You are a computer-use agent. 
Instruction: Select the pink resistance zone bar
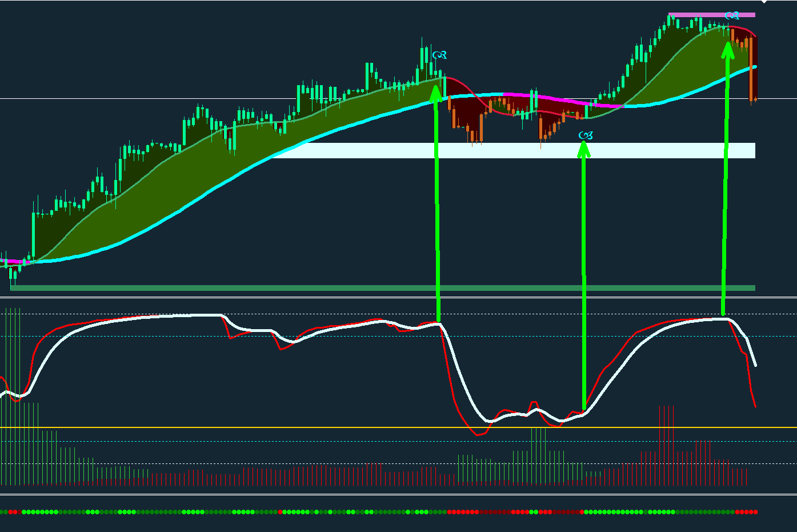(712, 15)
